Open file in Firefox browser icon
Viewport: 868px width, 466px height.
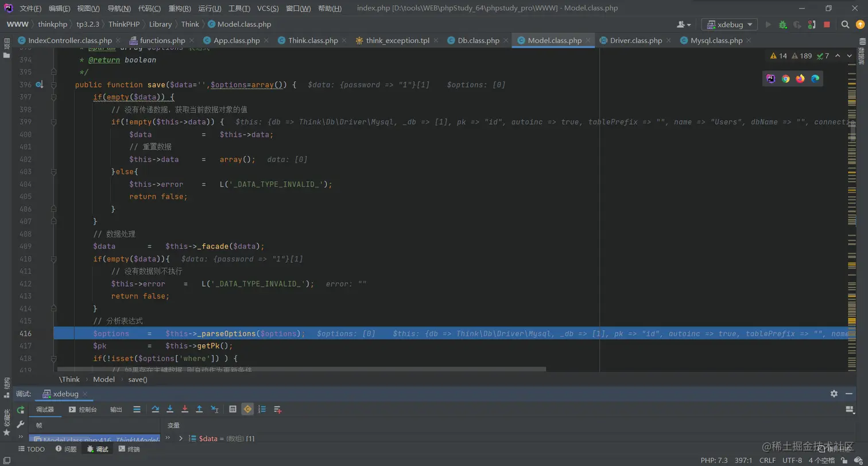click(800, 79)
